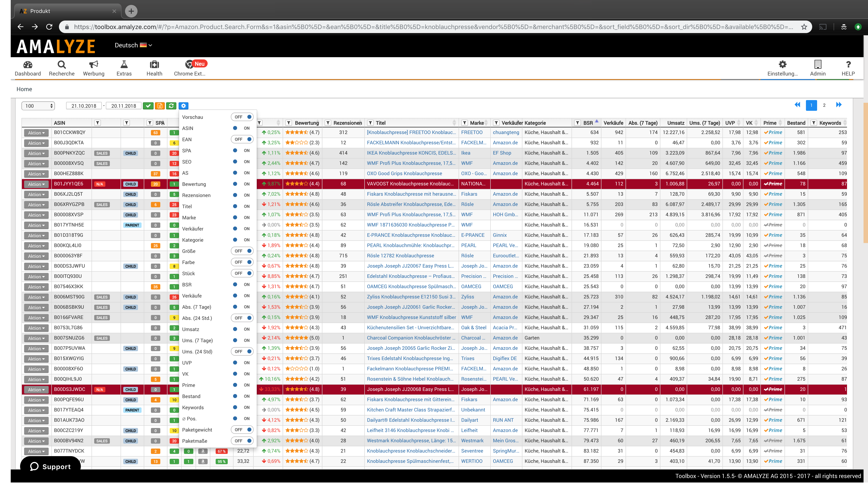Toggle the Paketgewicht column switch
This screenshot has width=868, height=495.
tap(242, 430)
